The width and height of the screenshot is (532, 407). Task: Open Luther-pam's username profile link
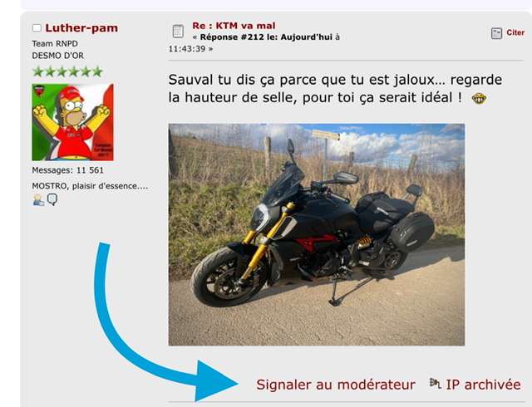click(81, 28)
